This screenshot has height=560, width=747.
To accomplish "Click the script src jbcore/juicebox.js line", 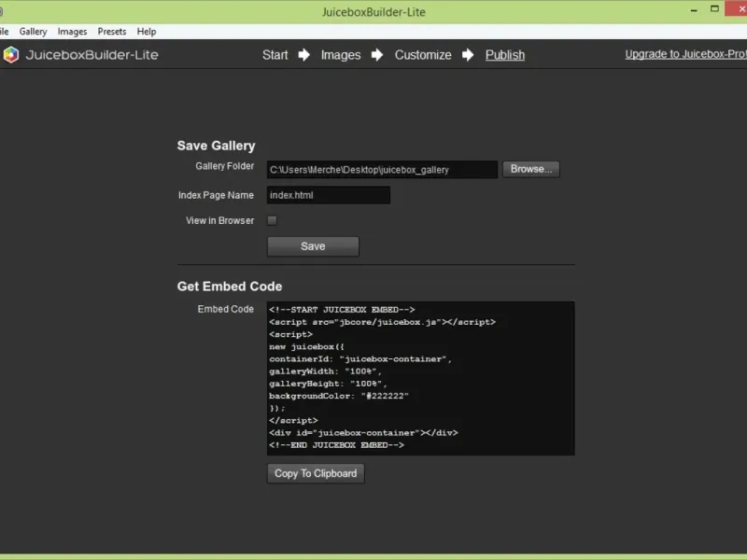I will 382,322.
